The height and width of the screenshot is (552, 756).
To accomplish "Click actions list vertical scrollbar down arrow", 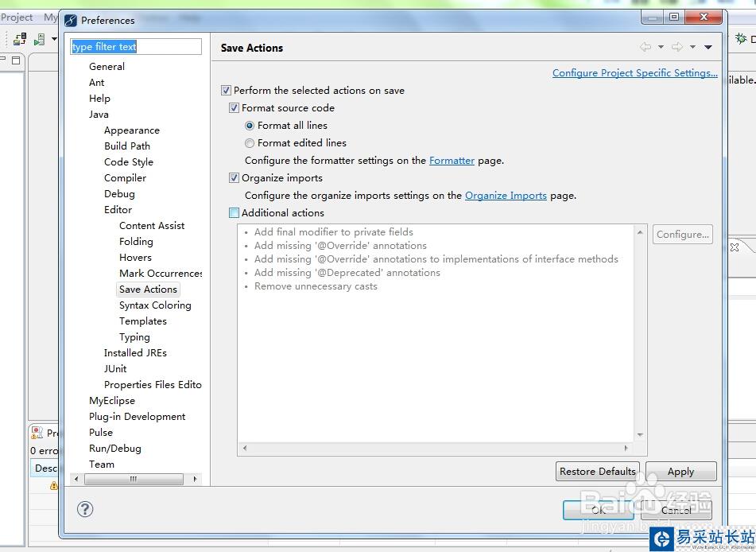I will tap(640, 435).
